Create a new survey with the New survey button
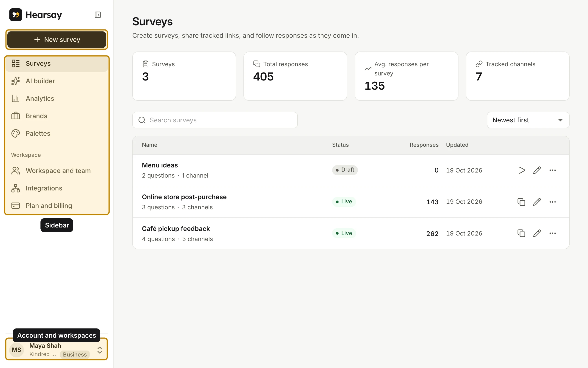The height and width of the screenshot is (368, 588). coord(57,39)
